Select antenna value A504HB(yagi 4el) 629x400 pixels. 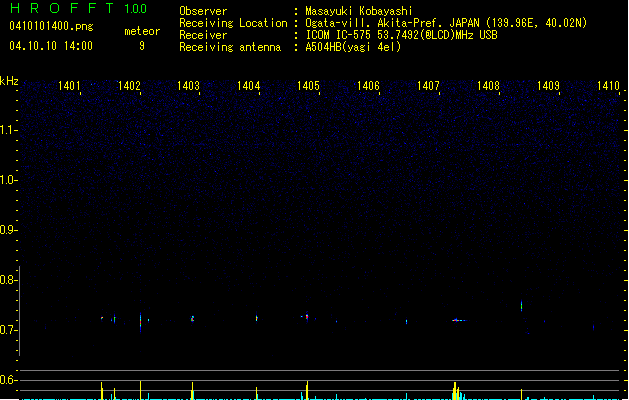point(353,47)
